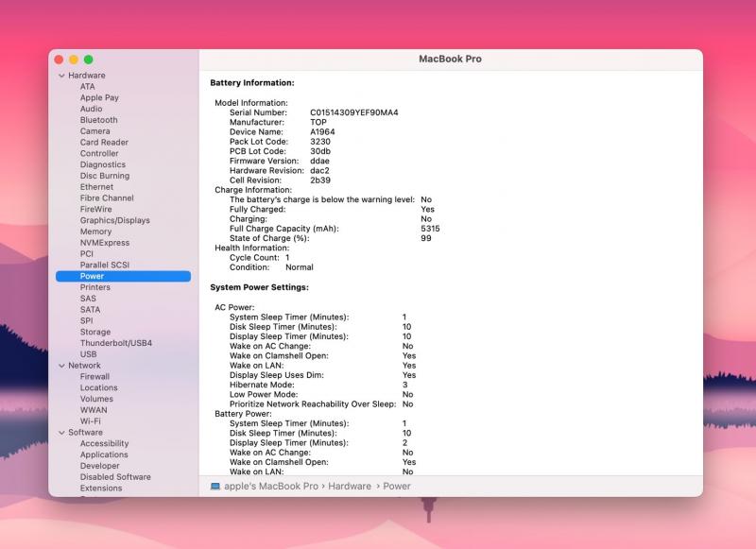Select Card Reader in the sidebar
This screenshot has height=549, width=756.
104,142
